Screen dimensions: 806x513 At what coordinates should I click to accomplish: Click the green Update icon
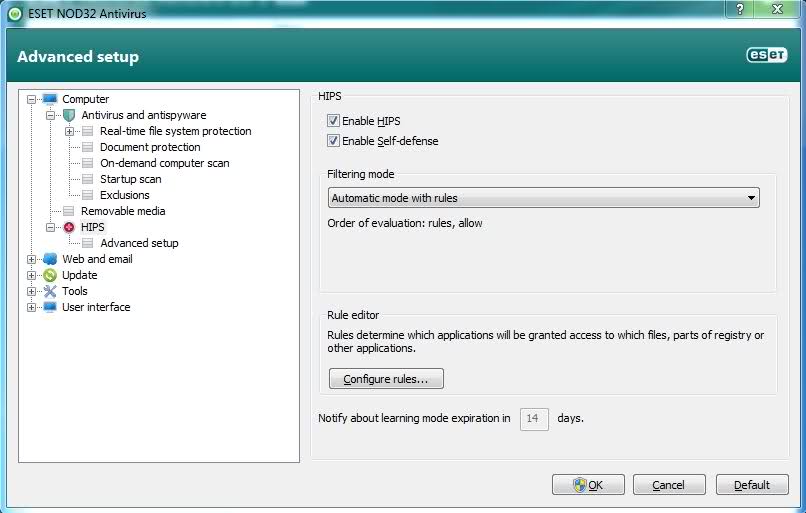coord(50,275)
